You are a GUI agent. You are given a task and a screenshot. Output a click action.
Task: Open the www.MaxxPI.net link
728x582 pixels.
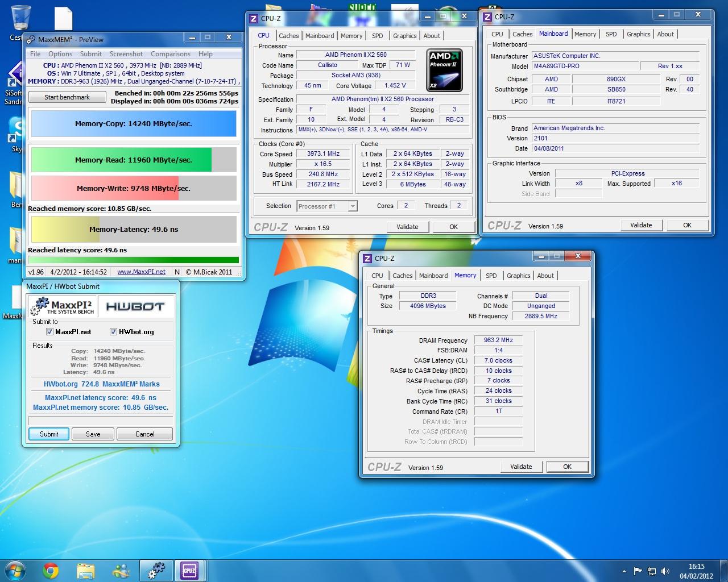click(x=141, y=272)
